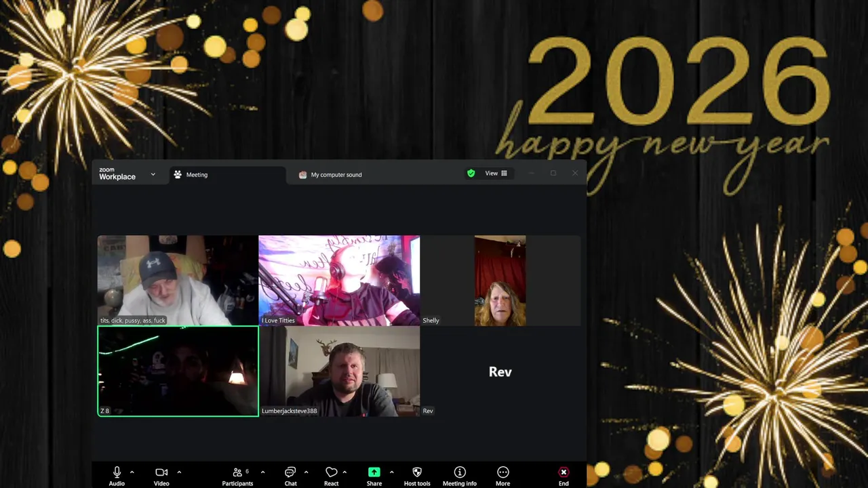Open the Meeting info panel

(460, 476)
